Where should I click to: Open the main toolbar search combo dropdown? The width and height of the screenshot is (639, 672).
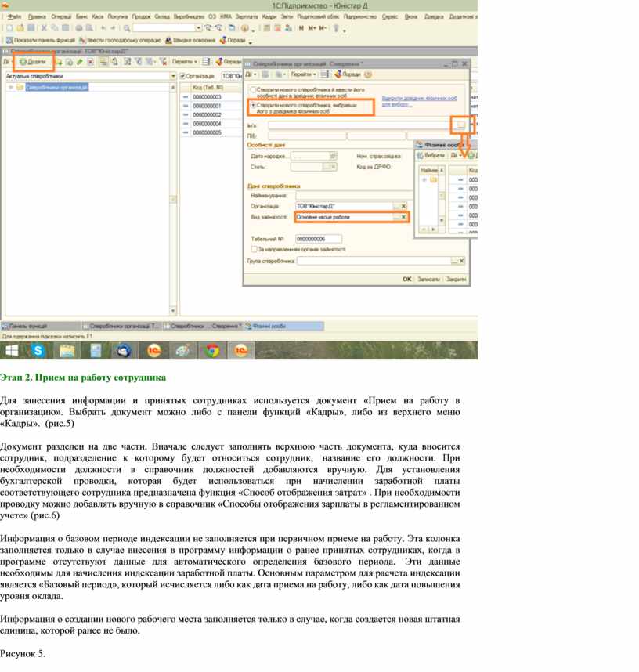(x=198, y=28)
